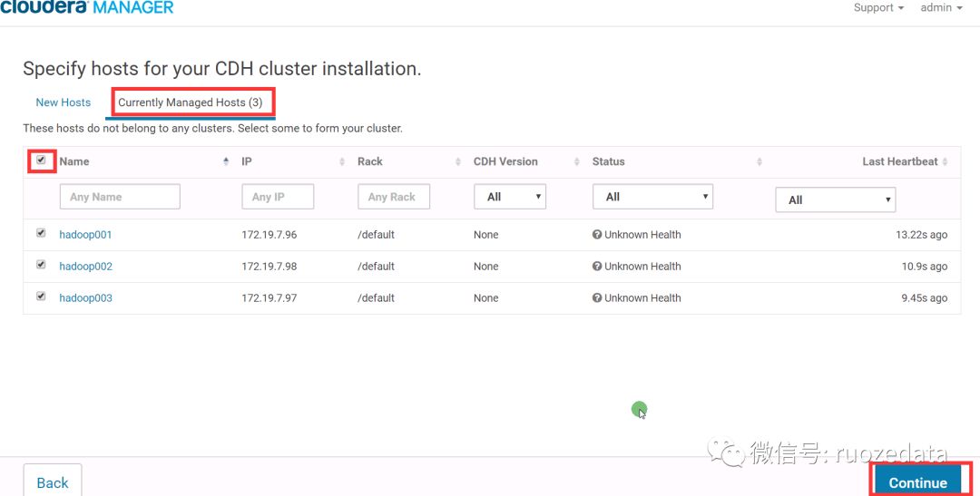This screenshot has height=496, width=980.
Task: Select IP address 172.19.7.98
Action: pos(269,267)
